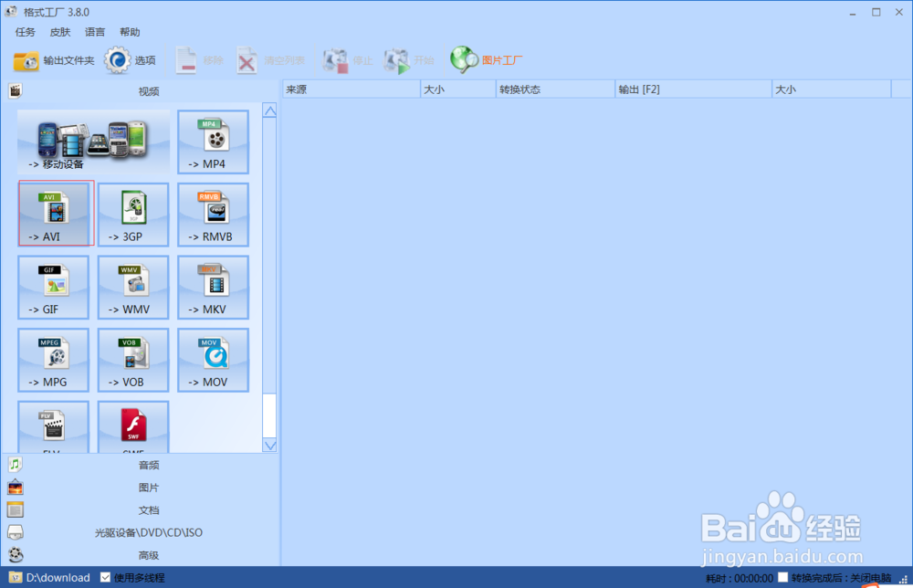Toggle the 使用多线程 multithreading checkbox
The image size is (913, 588).
pos(105,578)
